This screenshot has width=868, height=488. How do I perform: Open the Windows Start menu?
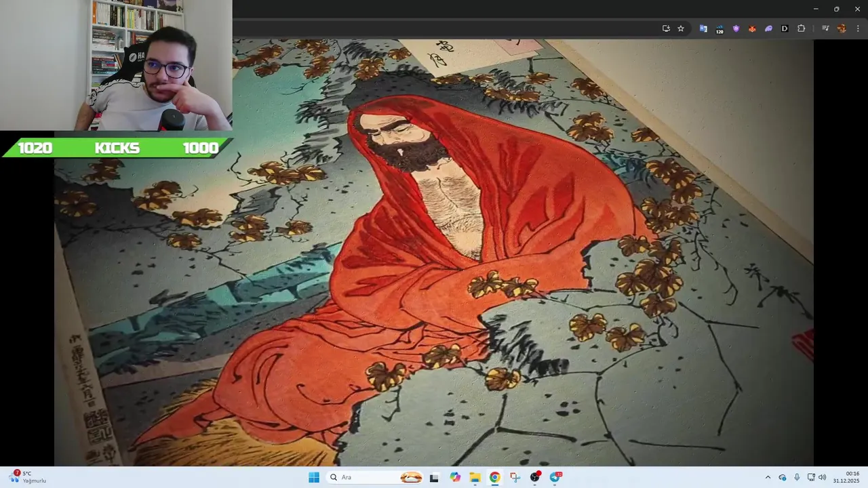314,477
